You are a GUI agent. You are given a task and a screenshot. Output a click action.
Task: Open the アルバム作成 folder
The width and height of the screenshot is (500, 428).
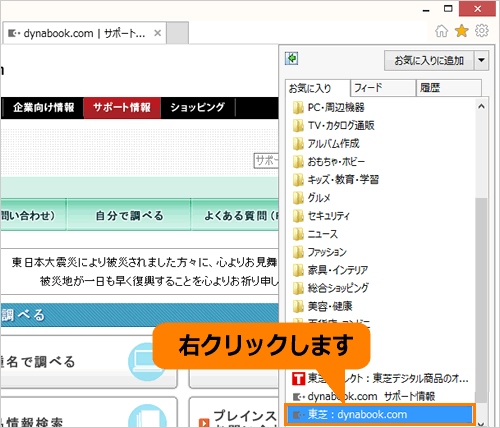[x=326, y=143]
